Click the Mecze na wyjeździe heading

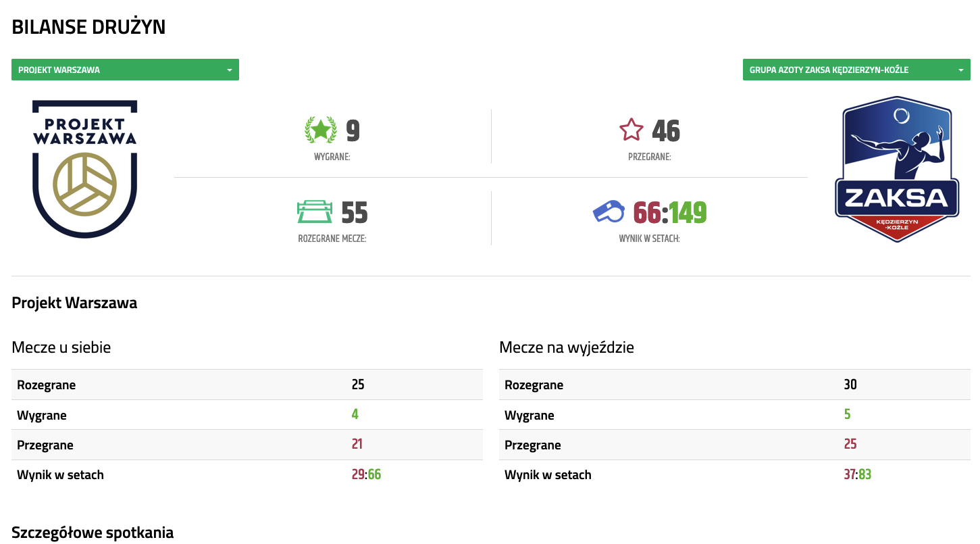coord(566,347)
